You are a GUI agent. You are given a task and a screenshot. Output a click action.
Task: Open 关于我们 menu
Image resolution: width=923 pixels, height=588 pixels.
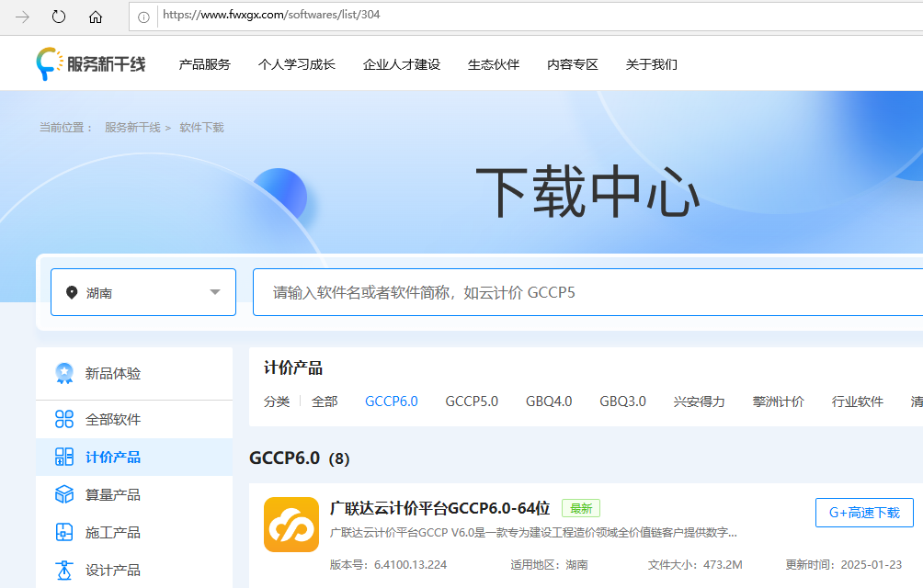click(651, 64)
